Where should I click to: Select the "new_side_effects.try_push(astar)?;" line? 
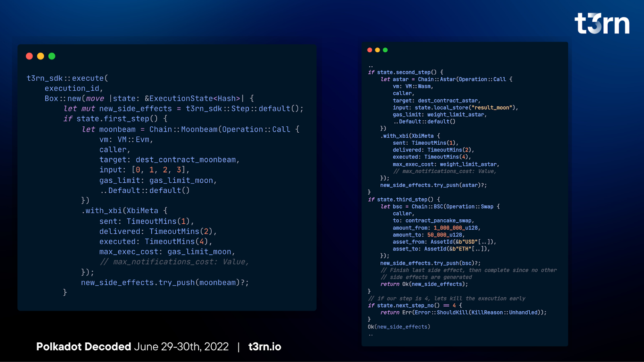[x=433, y=185]
